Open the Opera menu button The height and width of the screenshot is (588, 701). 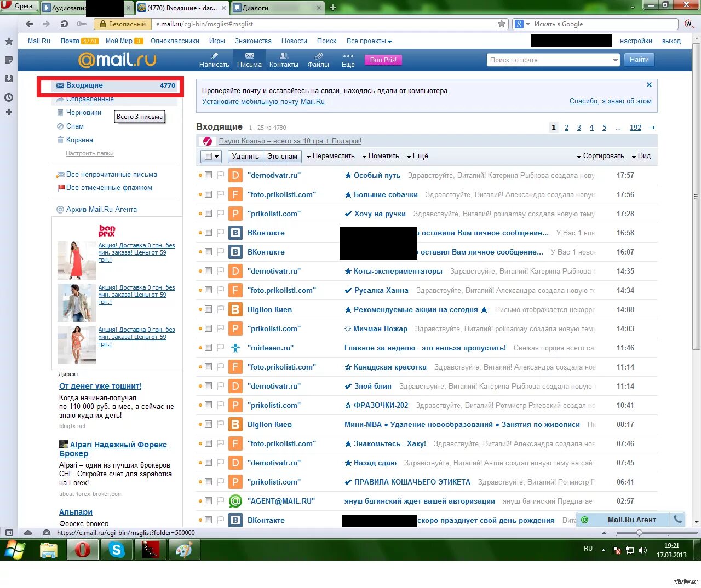19,6
